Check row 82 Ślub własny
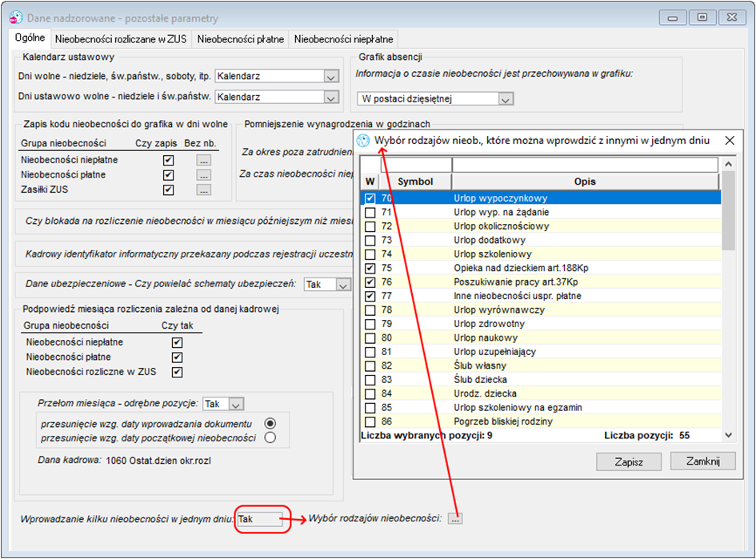Screen dimensions: 756x559 (370, 366)
